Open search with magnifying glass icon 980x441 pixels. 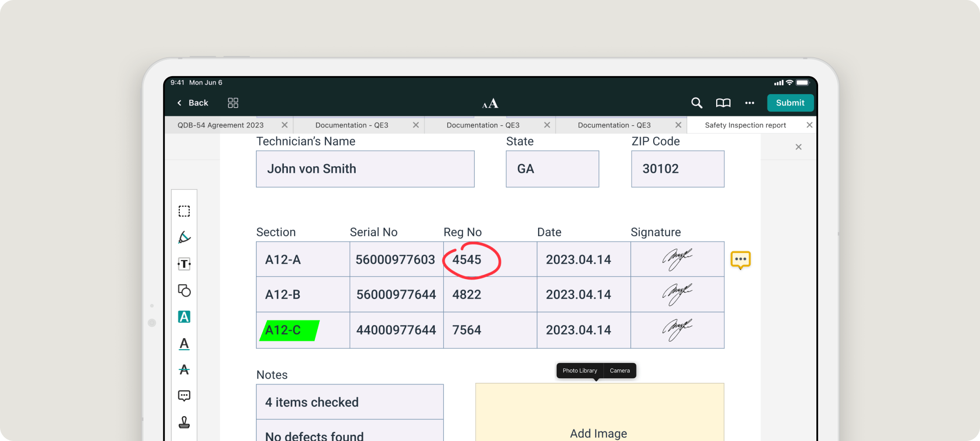click(696, 103)
